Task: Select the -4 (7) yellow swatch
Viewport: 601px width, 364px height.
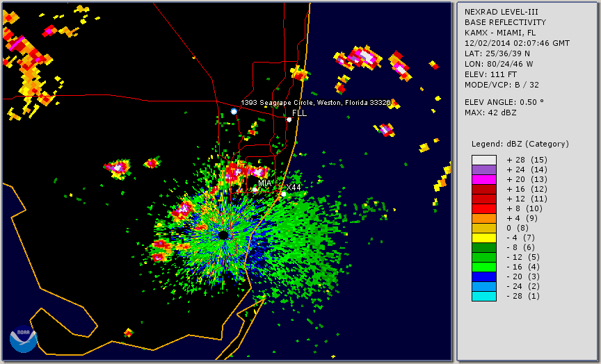Action: point(484,238)
